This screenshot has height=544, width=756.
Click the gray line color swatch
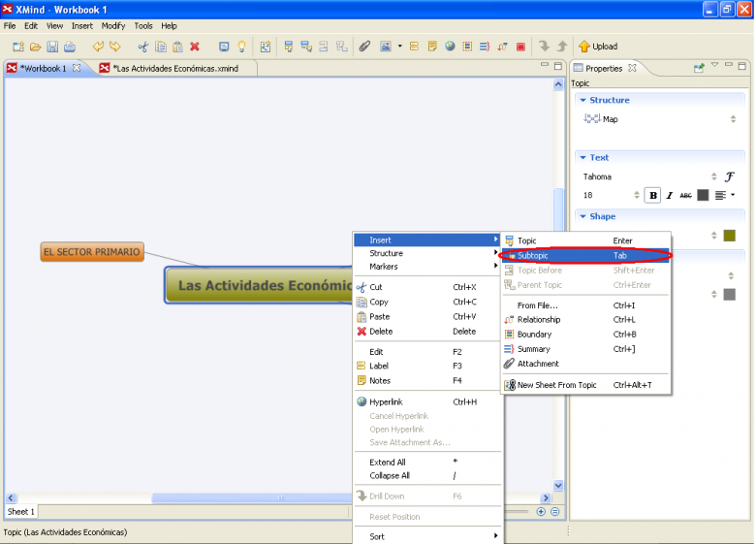[730, 294]
